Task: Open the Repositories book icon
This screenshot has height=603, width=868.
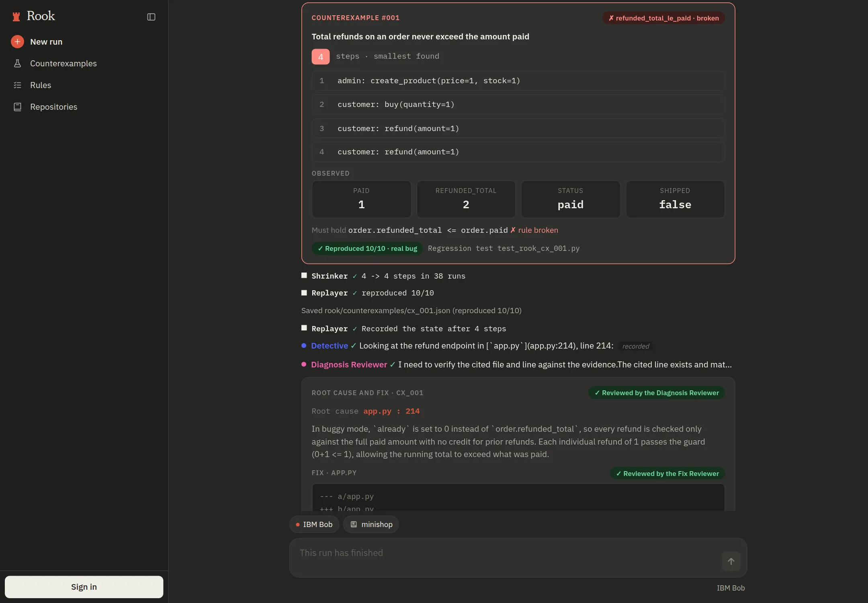Action: [17, 107]
